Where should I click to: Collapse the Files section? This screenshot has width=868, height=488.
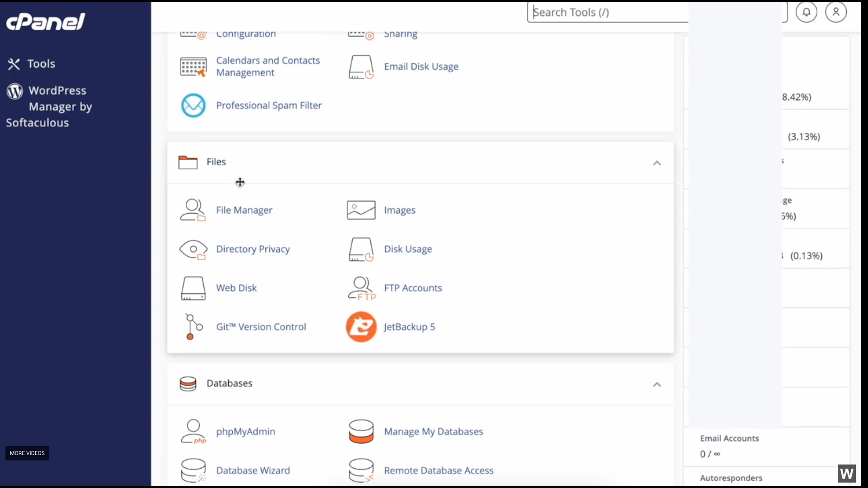(x=657, y=163)
